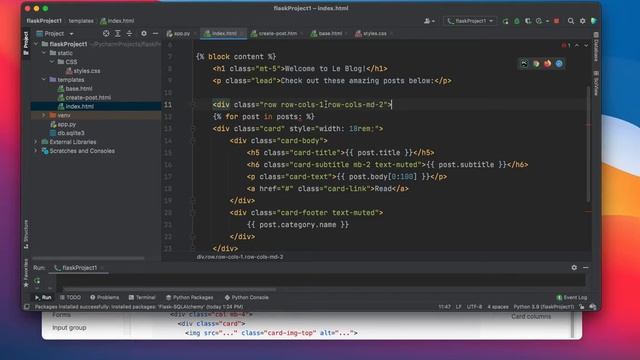The image size is (640, 360).
Task: Expand the venv folder
Action: tap(44, 115)
